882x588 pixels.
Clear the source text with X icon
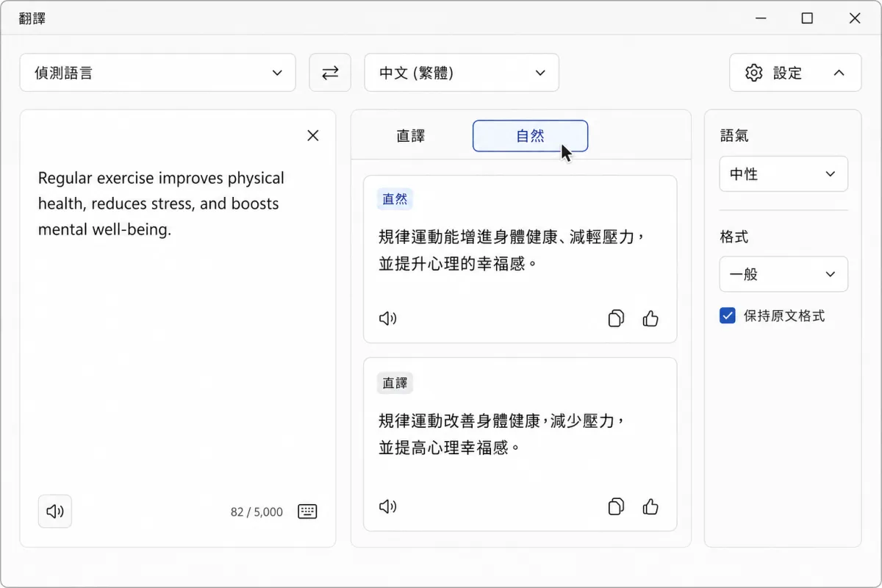(313, 135)
